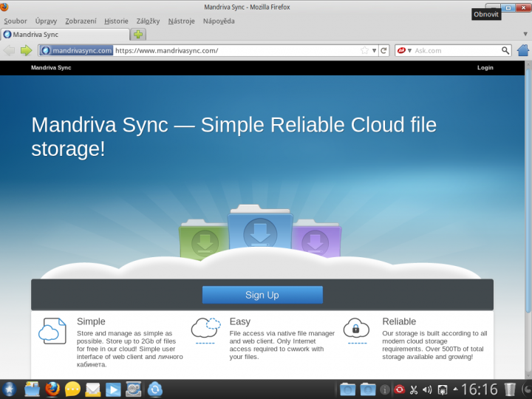Click the Firefox logo in the title bar

point(4,6)
